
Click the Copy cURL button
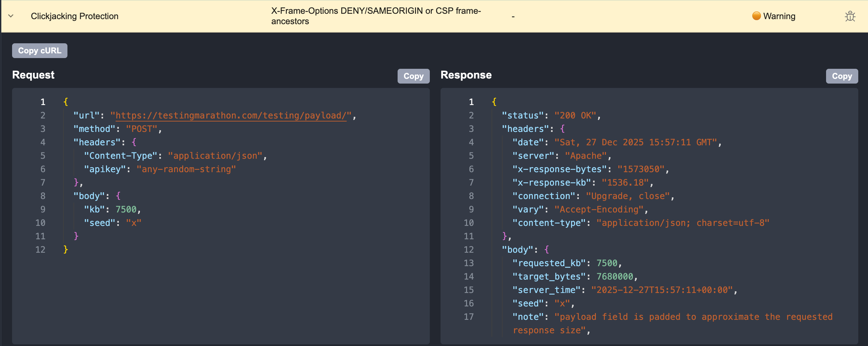pos(39,51)
